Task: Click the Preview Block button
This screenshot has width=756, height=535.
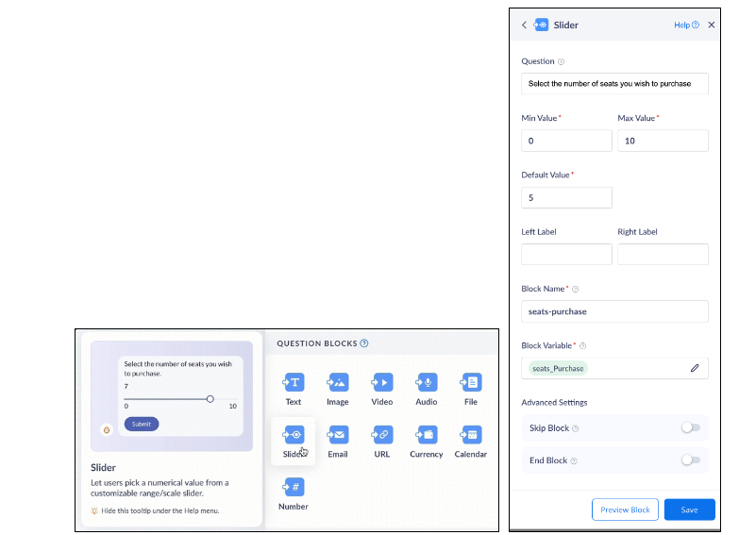Action: coord(625,510)
